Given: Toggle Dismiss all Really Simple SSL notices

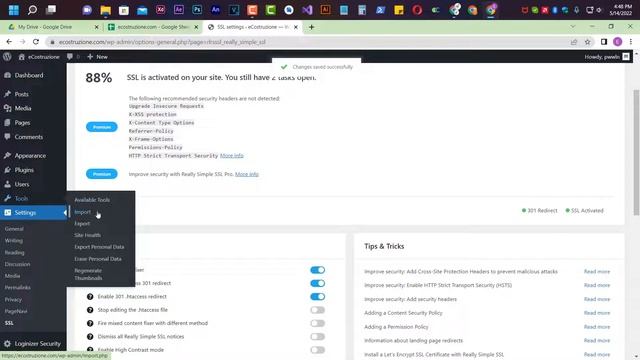Looking at the screenshot, I should [x=318, y=337].
